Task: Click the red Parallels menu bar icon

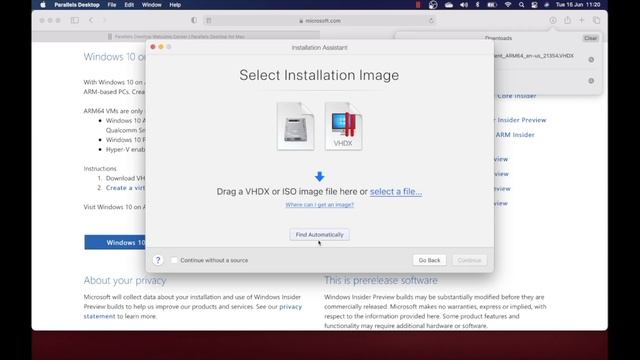Action: [418, 5]
